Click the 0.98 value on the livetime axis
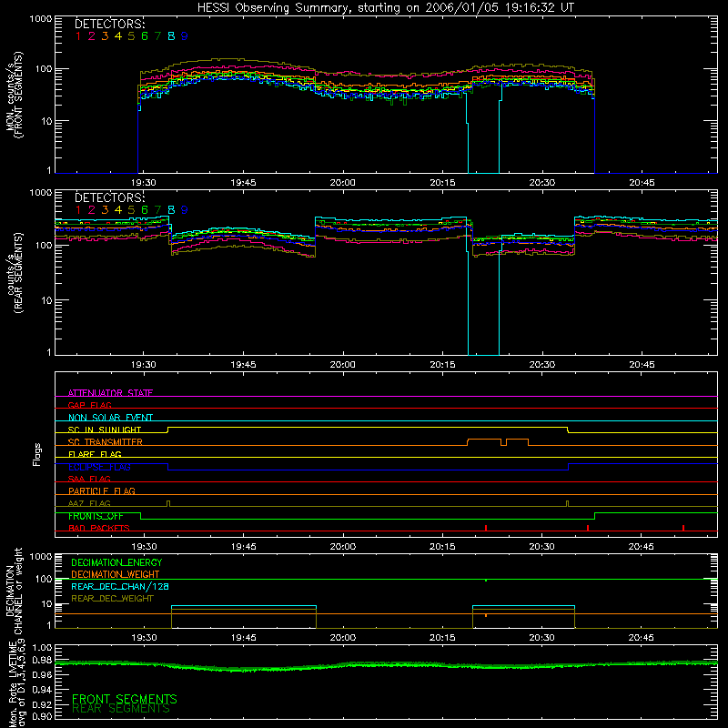728x728 pixels. (43, 661)
